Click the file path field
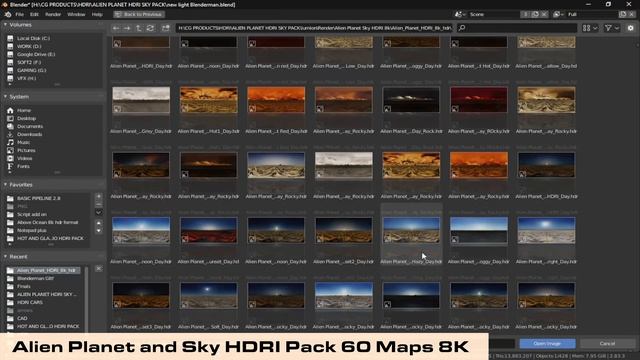Viewport: 640px width, 360px height. point(315,28)
